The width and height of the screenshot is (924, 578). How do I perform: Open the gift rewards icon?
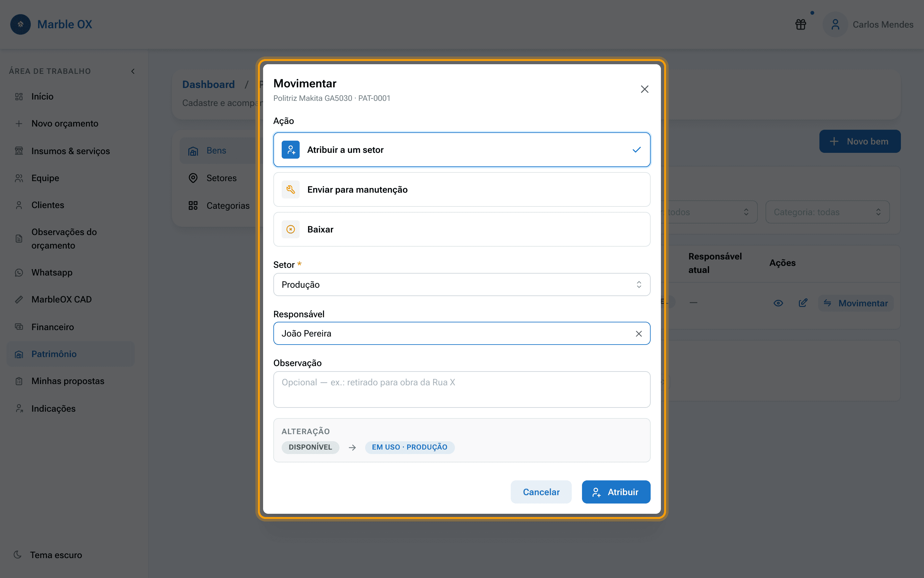801,24
